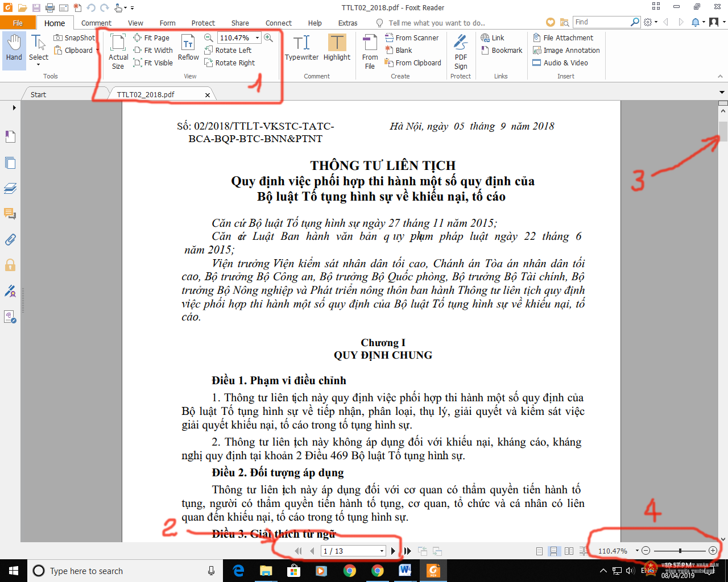This screenshot has width=728, height=582.
Task: Open the Pages thumbnails side panel
Action: pyautogui.click(x=10, y=163)
